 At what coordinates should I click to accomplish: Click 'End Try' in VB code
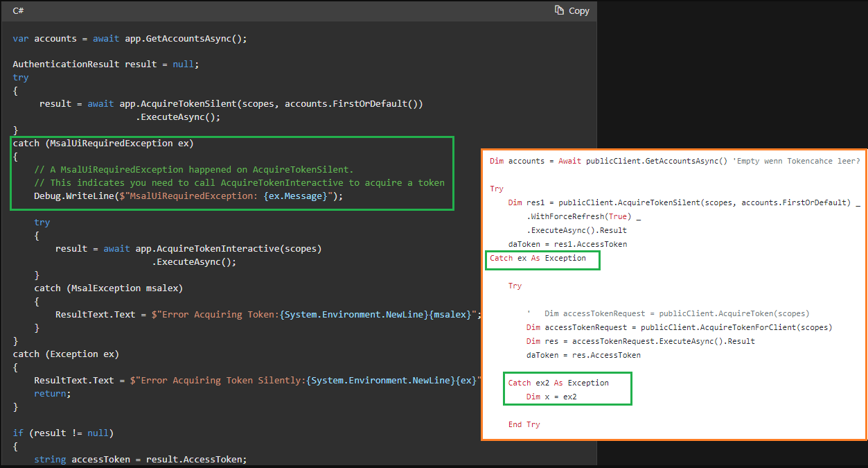coord(524,424)
